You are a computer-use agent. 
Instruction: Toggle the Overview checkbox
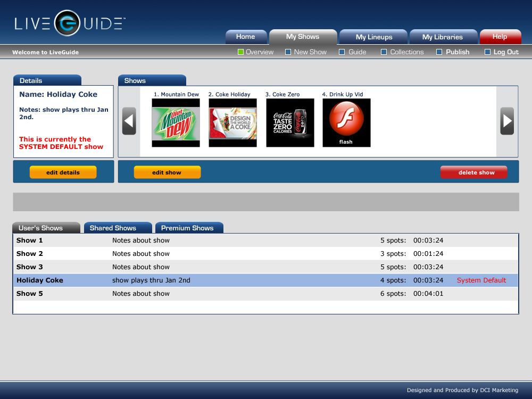(x=240, y=52)
